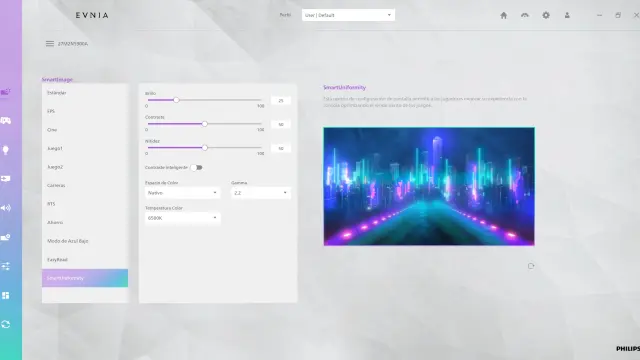Open the Gamma 2.2 dropdown
Image resolution: width=640 pixels, height=360 pixels.
pos(261,193)
